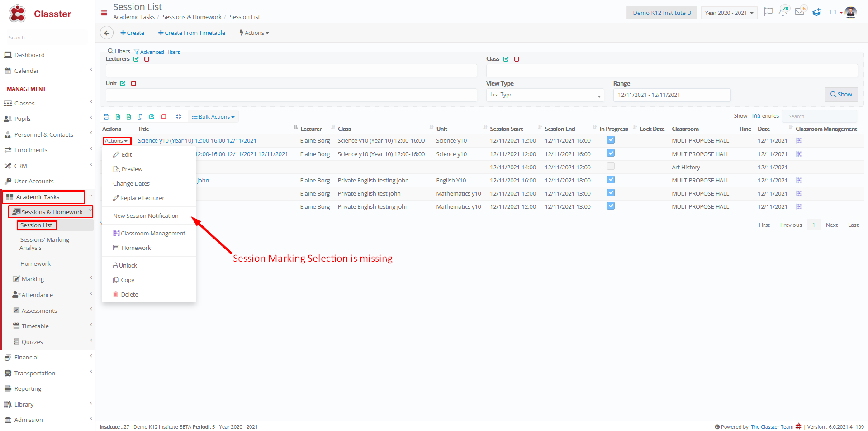Clear Lecturers filter red square icon
Image resolution: width=868 pixels, height=431 pixels.
[147, 59]
